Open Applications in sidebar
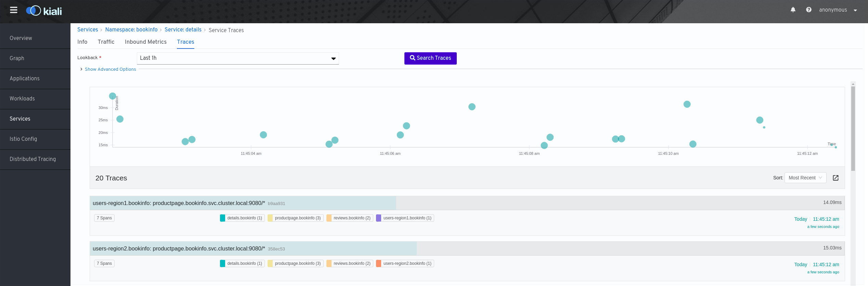Viewport: 868px width, 286px height. 35,78
